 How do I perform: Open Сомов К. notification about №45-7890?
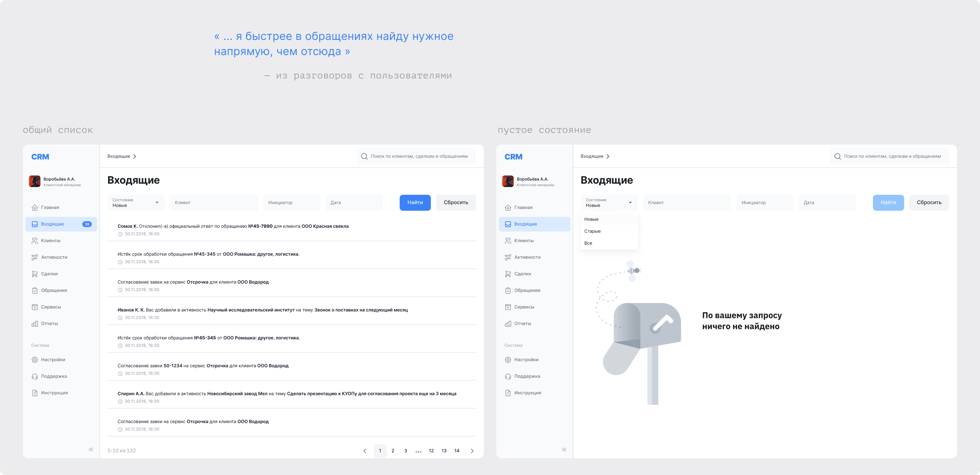point(291,230)
